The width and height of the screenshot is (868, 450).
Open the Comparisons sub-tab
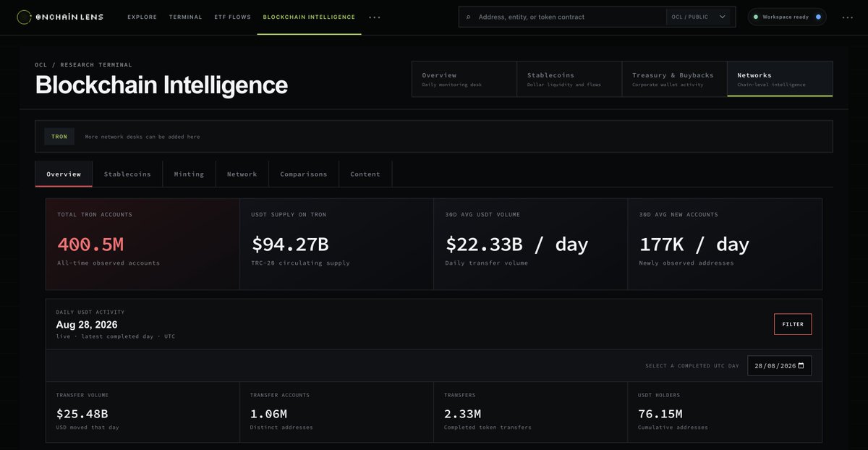(x=304, y=174)
